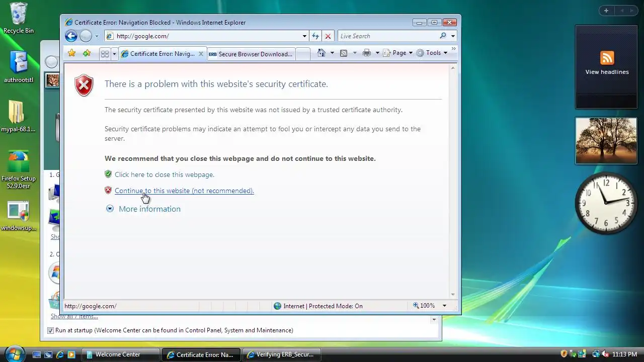Screen dimensions: 644x362
Task: Open a new blank tab
Action: tap(302, 54)
